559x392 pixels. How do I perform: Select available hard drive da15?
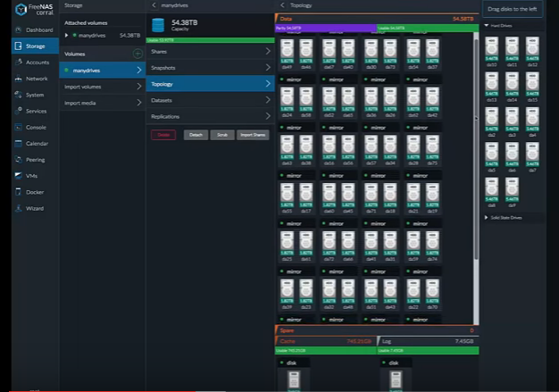point(532,87)
